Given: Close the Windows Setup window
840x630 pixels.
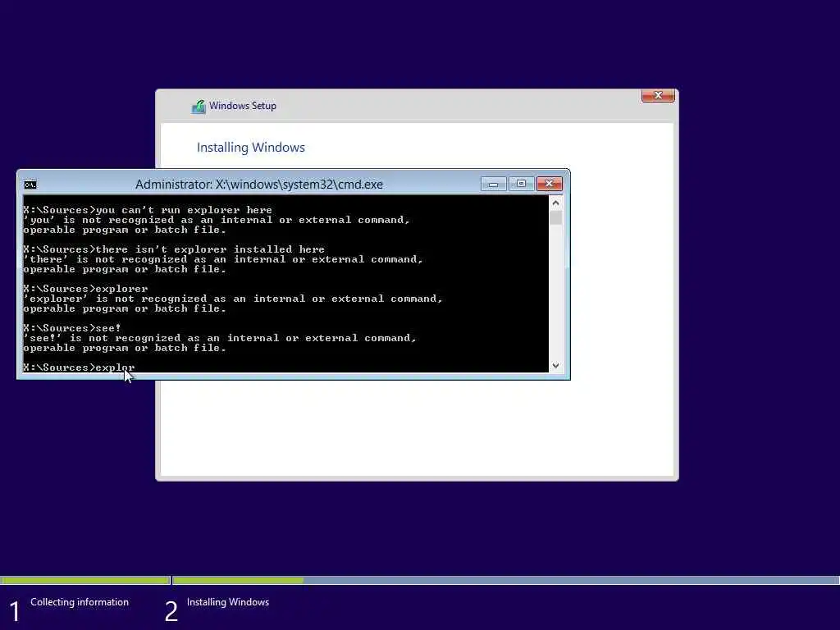Looking at the screenshot, I should coord(658,95).
